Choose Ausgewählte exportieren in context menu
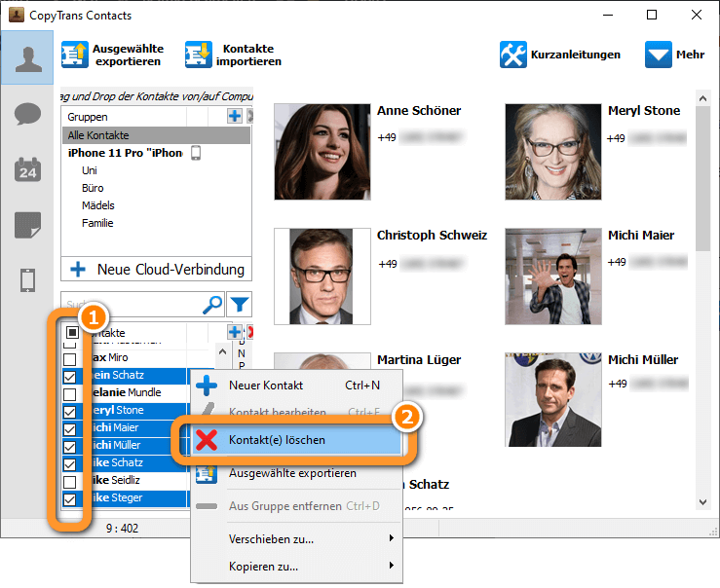 point(296,473)
